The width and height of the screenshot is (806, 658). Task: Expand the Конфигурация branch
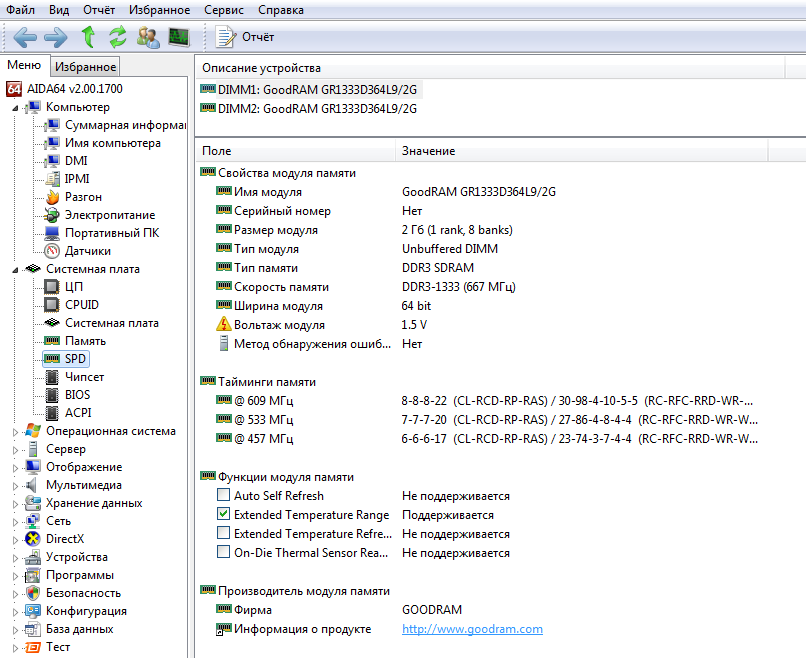15,612
